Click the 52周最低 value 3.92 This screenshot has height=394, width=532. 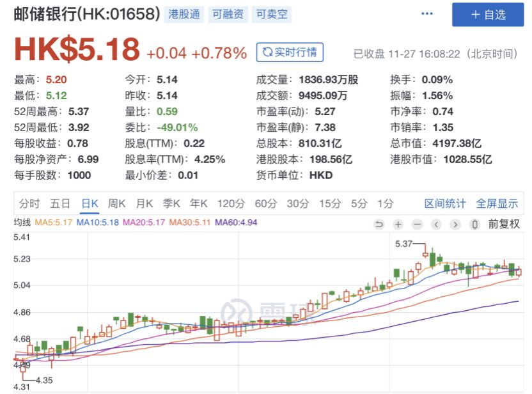point(79,127)
